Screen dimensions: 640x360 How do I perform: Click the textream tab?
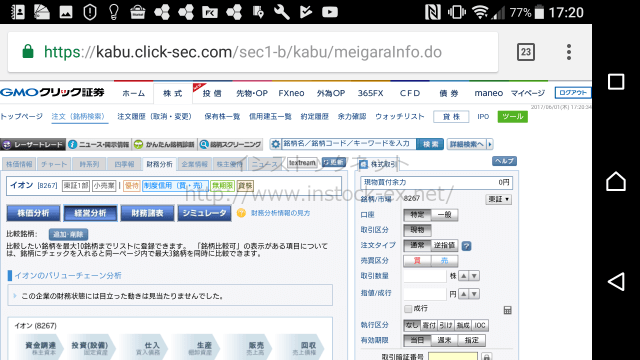coord(302,162)
